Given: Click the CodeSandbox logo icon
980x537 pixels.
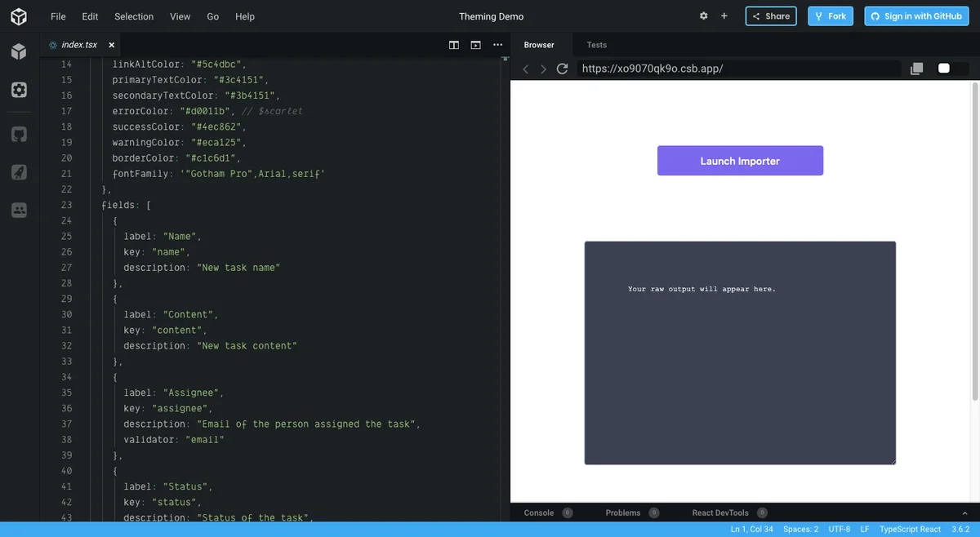Looking at the screenshot, I should point(18,16).
